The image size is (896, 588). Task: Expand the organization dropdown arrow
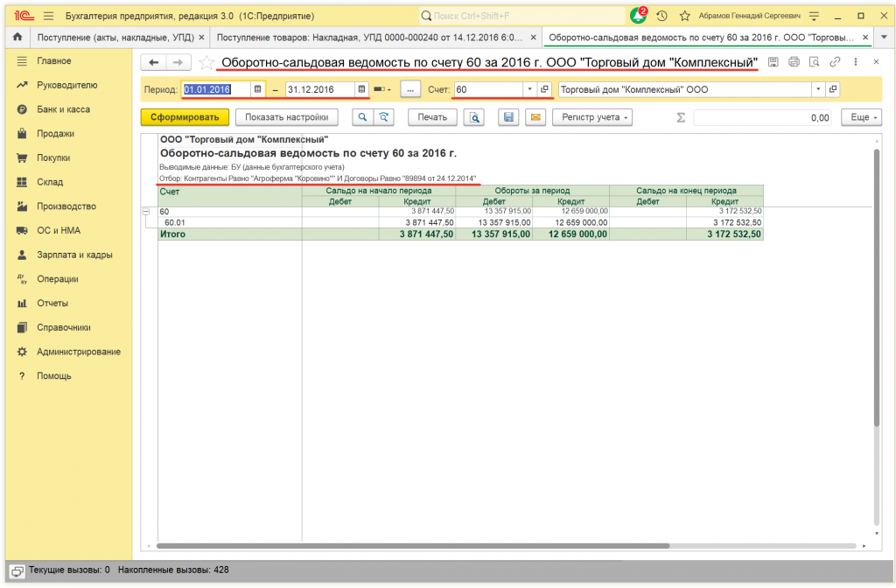click(x=818, y=89)
